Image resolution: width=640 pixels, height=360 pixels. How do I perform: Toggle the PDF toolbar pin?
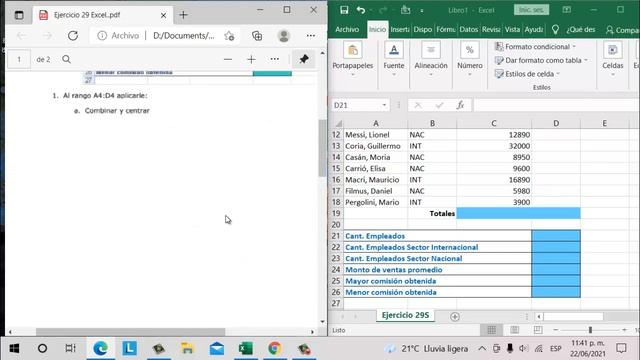(x=304, y=60)
